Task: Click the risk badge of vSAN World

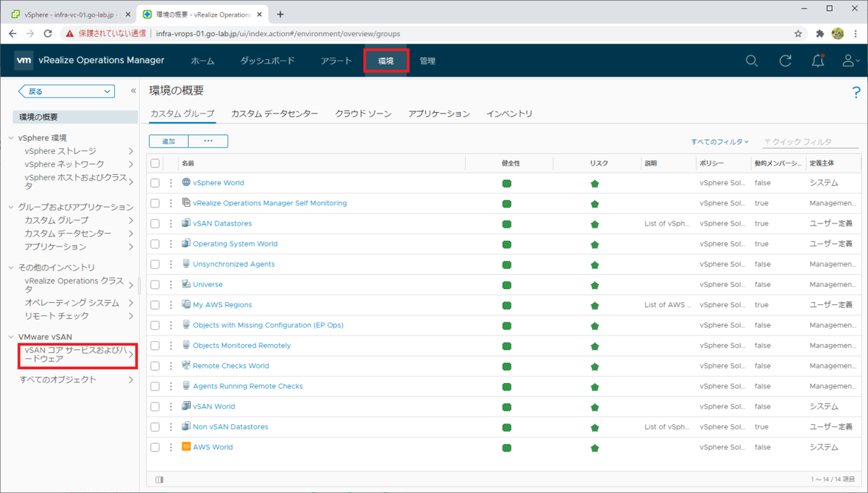Action: point(595,407)
